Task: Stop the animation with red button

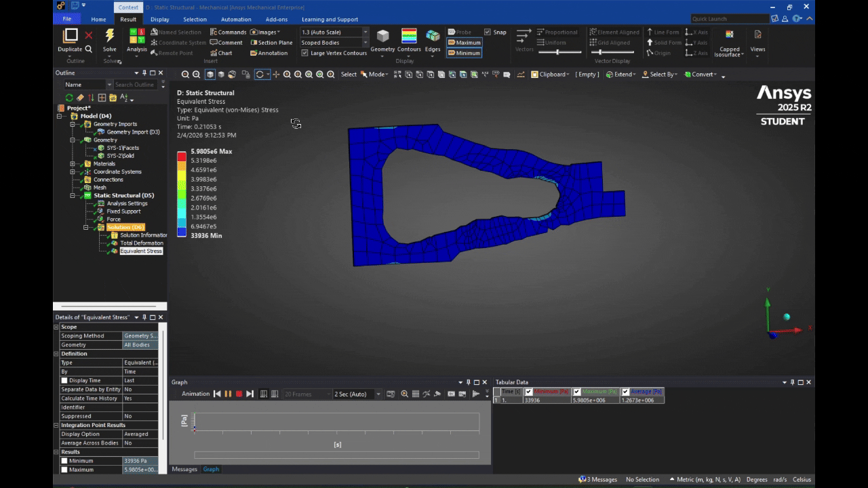Action: 239,394
